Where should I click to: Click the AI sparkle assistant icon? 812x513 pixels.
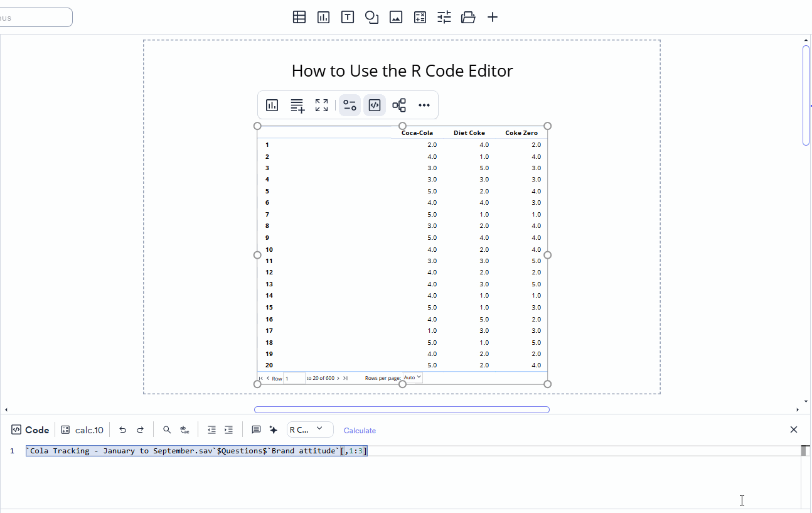click(x=274, y=430)
